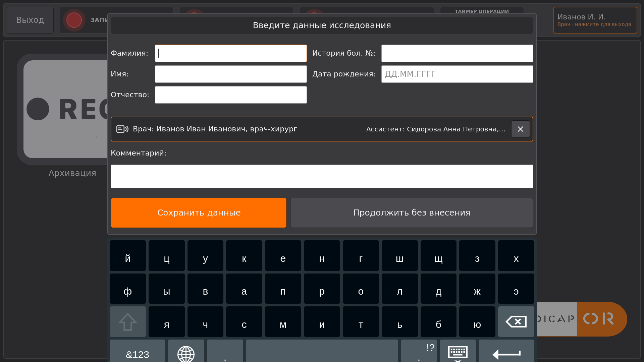This screenshot has width=644, height=362.
Task: Click the История бол. № field
Action: click(x=457, y=53)
